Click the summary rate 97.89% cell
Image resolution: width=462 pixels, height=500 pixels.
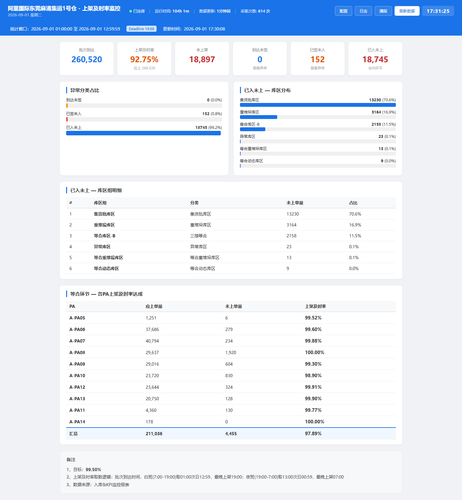(313, 434)
